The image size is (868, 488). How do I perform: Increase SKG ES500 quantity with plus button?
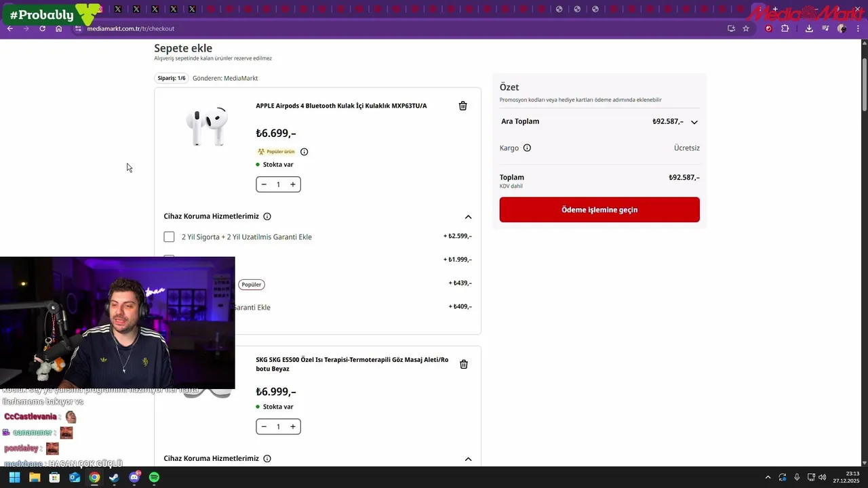pyautogui.click(x=293, y=426)
